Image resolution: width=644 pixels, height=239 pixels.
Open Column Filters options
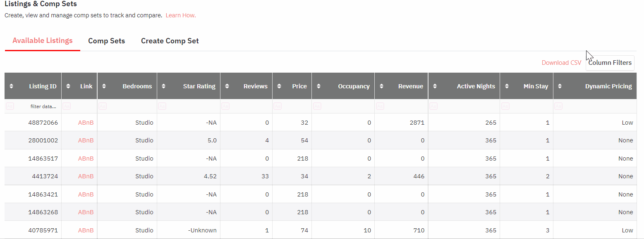click(x=610, y=63)
